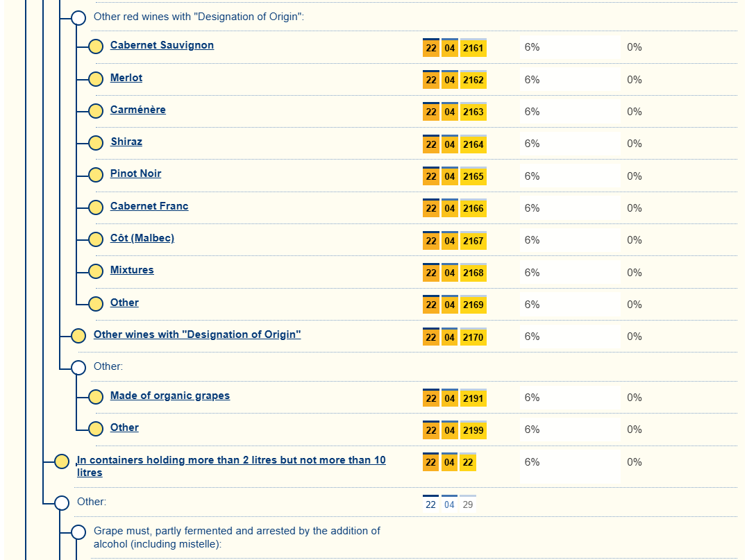Collapse Other red wines with Designation of Origin
Screen dimensions: 747x560
[x=78, y=17]
